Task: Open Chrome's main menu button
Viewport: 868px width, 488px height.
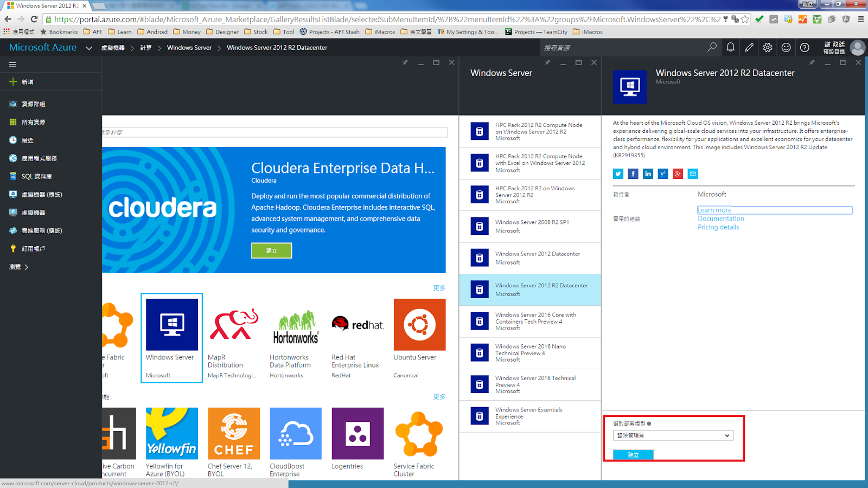Action: (x=860, y=19)
